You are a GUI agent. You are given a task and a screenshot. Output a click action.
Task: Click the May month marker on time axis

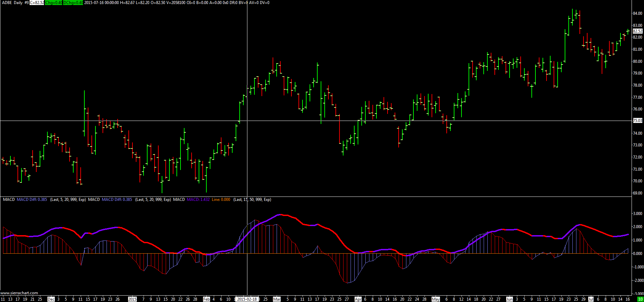436,299
